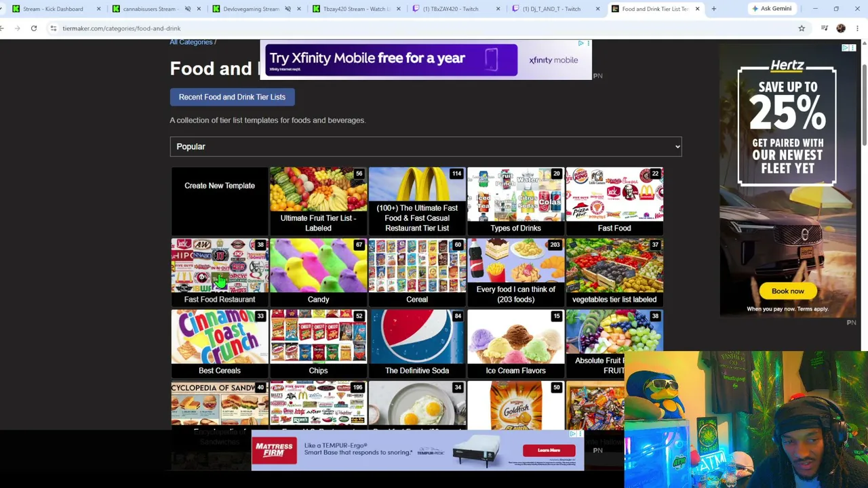Close the Devlovegaming Stream tab
Viewport: 868px width, 488px height.
[298, 9]
